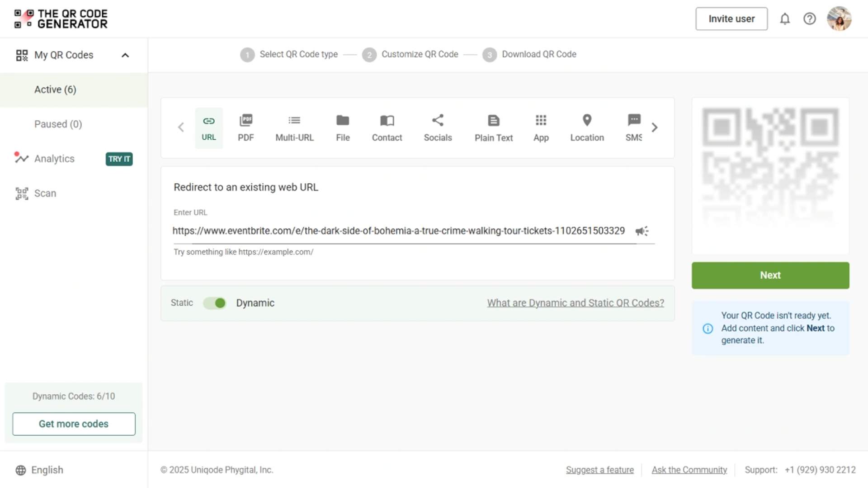Collapse the My QR Codes section
The height and width of the screenshot is (488, 868).
point(125,55)
